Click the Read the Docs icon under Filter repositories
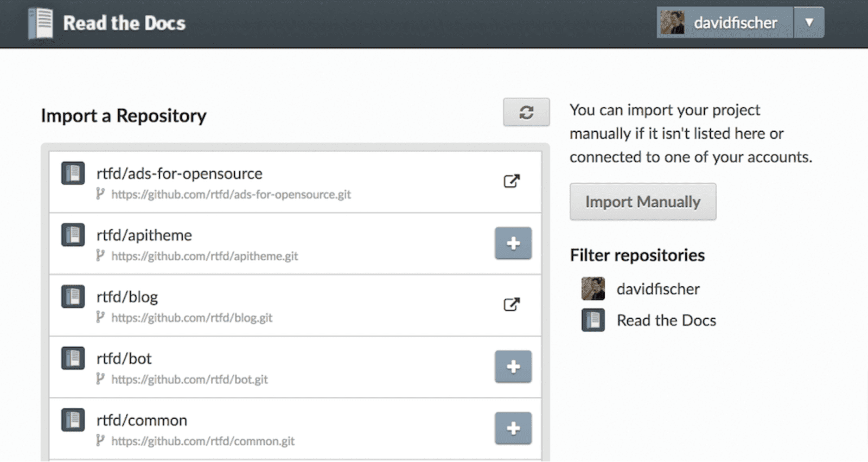 [593, 320]
